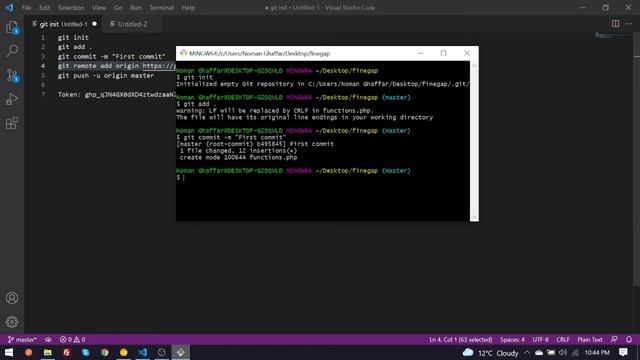This screenshot has height=360, width=640.
Task: Open the notifications bell in status bar
Action: pyautogui.click(x=629, y=339)
